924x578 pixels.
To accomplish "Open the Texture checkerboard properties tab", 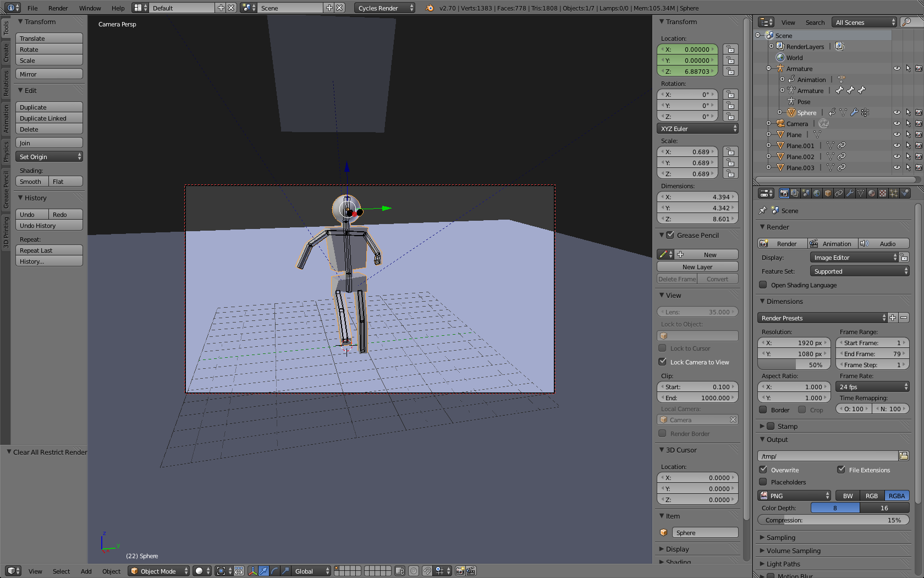I will click(883, 193).
